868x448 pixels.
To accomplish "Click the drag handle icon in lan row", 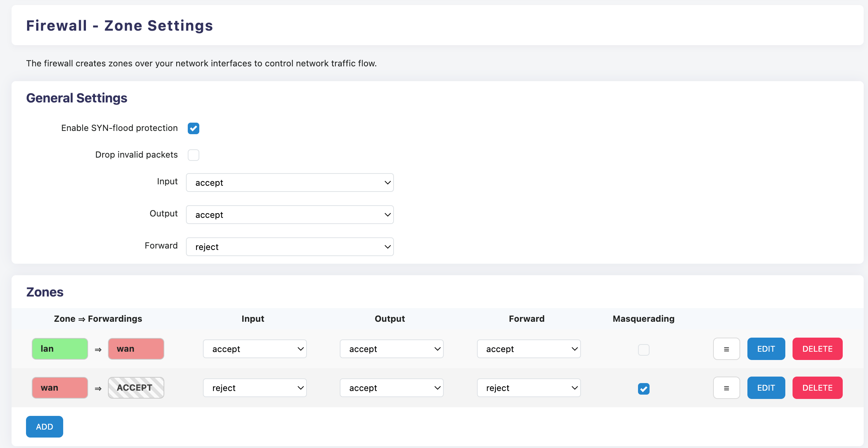I will 726,349.
